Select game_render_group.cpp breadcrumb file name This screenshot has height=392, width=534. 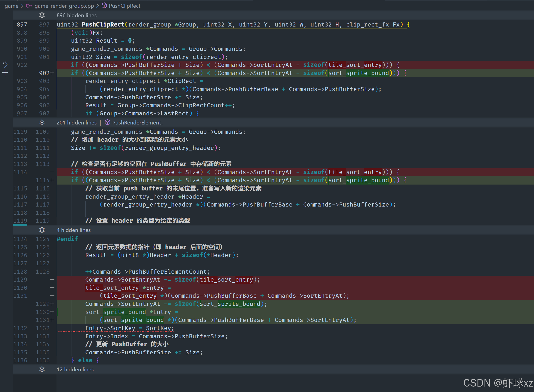point(64,6)
